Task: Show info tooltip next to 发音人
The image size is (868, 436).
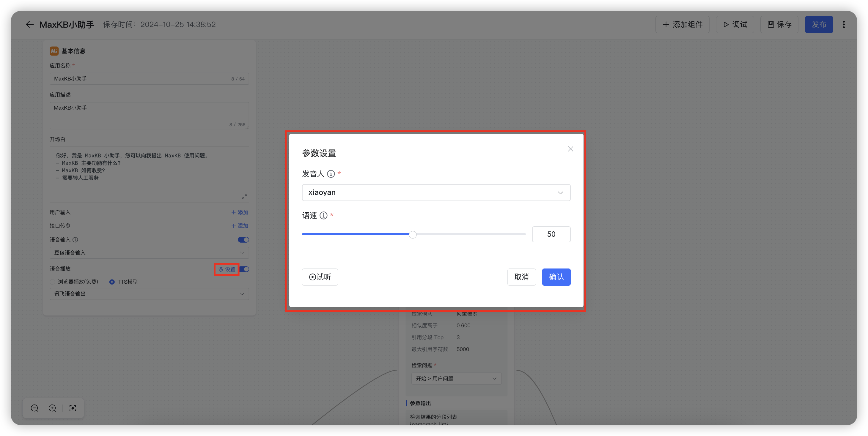Action: pos(331,174)
